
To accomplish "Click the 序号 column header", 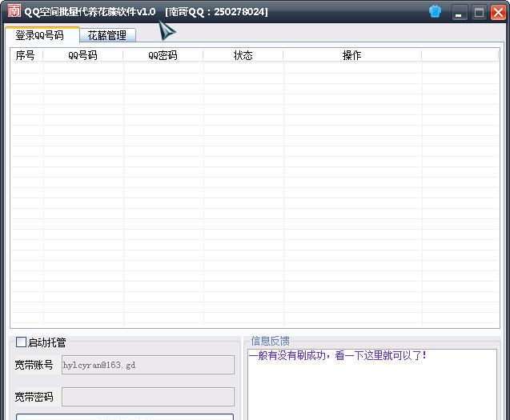I will [x=26, y=55].
